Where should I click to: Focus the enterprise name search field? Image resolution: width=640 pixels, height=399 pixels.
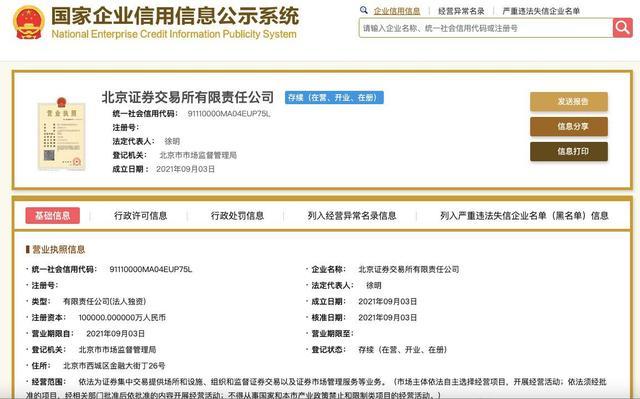(486, 28)
